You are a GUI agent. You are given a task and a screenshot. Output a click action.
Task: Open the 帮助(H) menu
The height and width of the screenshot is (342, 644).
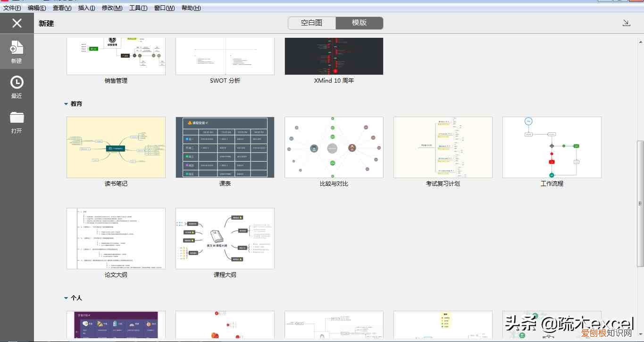(x=191, y=8)
